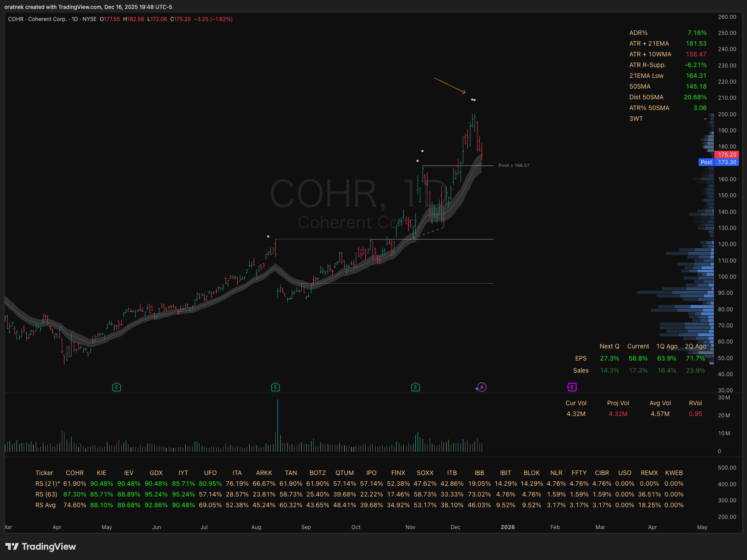Click the high value 'H182.56'

[134, 19]
